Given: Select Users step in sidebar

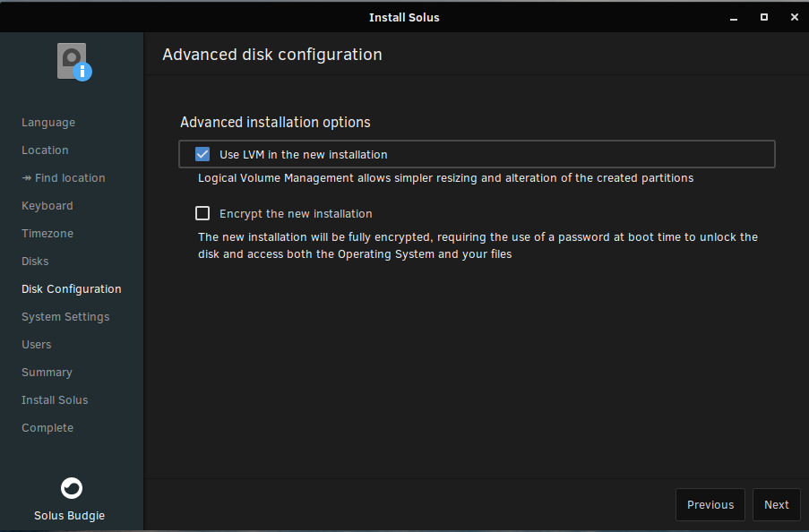Looking at the screenshot, I should [x=37, y=345].
